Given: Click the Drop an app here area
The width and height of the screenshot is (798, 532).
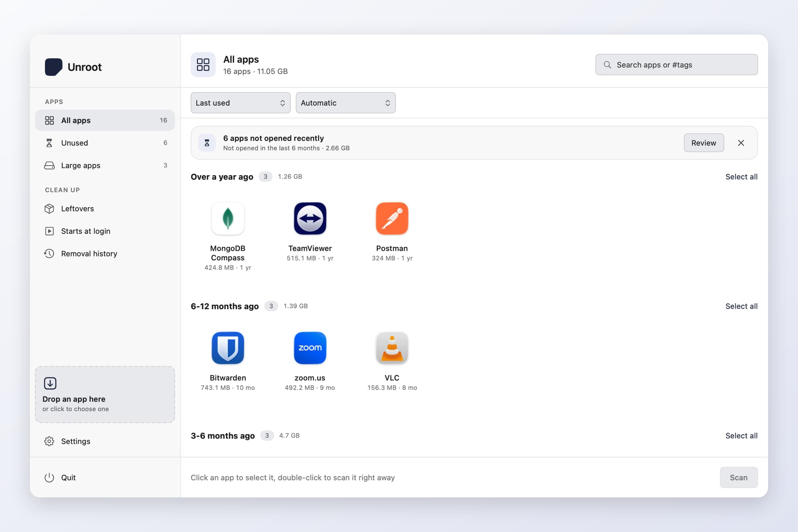Looking at the screenshot, I should (x=105, y=394).
